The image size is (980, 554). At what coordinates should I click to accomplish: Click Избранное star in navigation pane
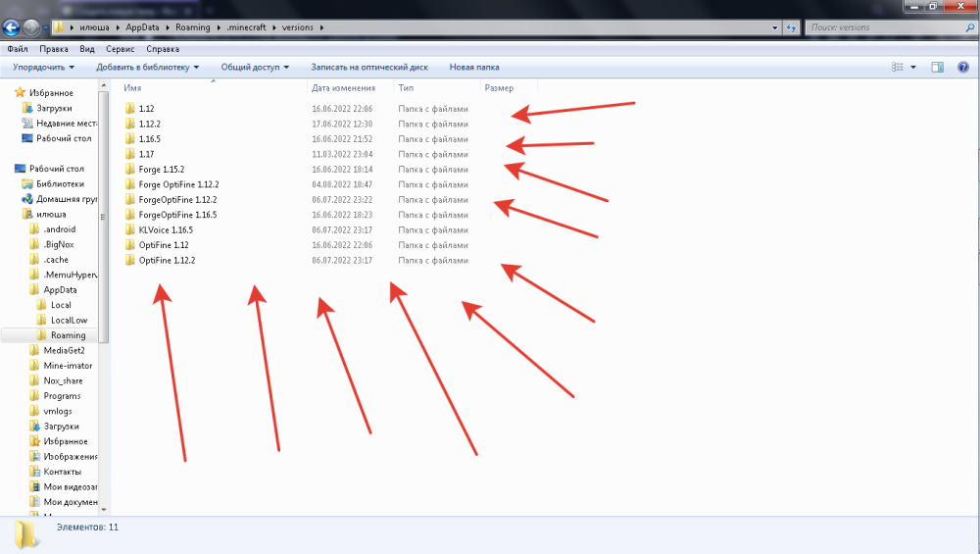(20, 92)
